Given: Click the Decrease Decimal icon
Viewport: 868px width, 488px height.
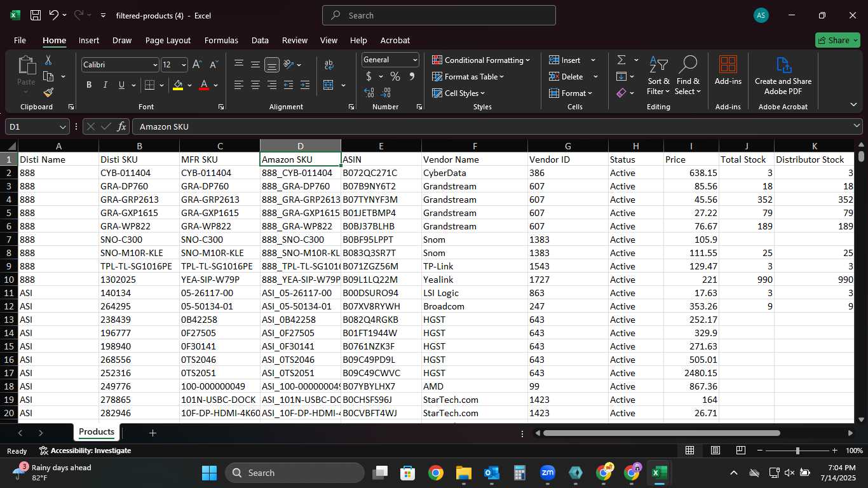Looking at the screenshot, I should 386,93.
